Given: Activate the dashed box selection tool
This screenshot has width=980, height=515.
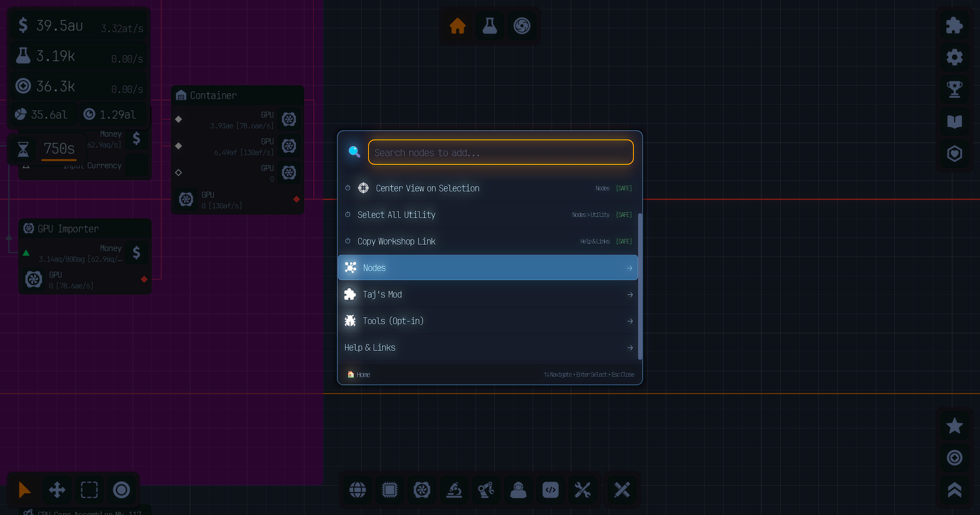Looking at the screenshot, I should pos(89,490).
